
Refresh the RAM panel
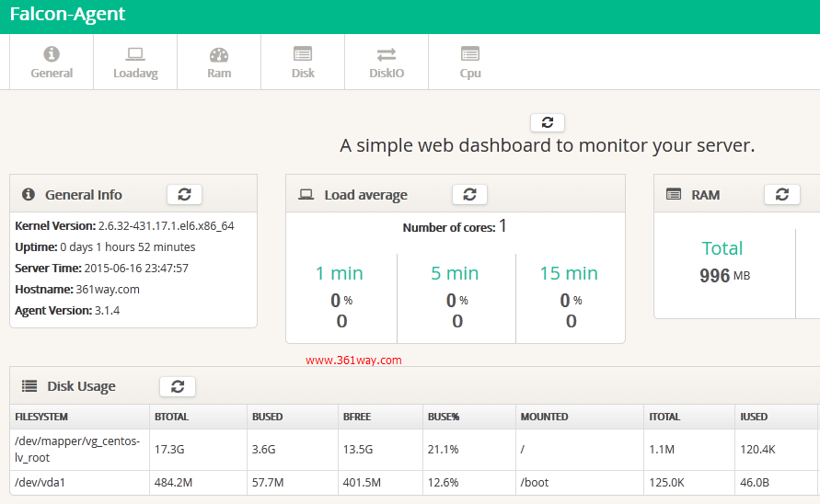coord(781,194)
